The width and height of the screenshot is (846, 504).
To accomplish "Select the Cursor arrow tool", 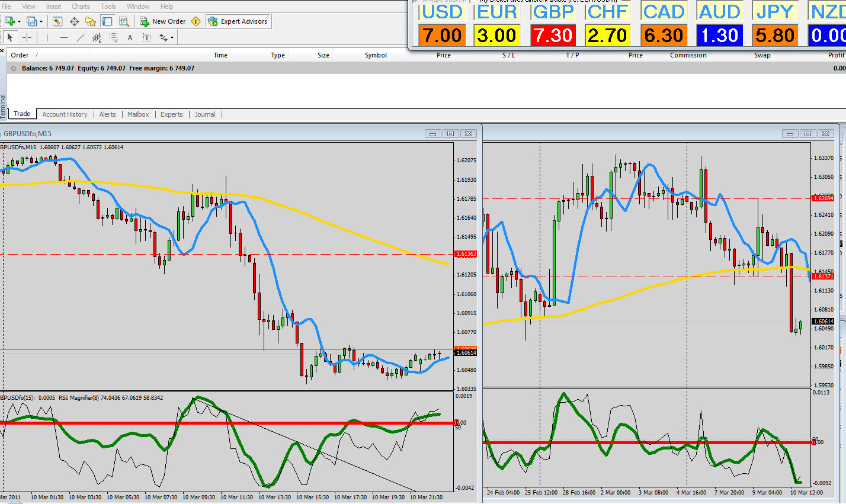I will (x=10, y=37).
